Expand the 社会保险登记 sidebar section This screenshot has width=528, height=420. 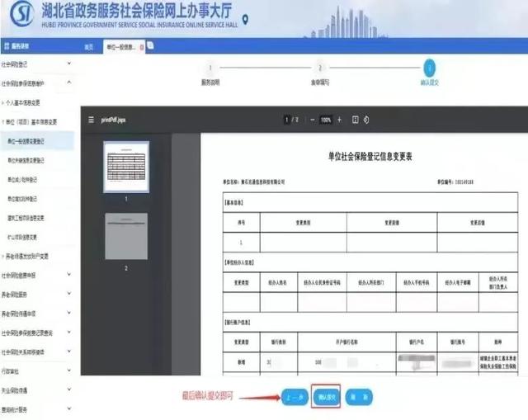pyautogui.click(x=69, y=64)
